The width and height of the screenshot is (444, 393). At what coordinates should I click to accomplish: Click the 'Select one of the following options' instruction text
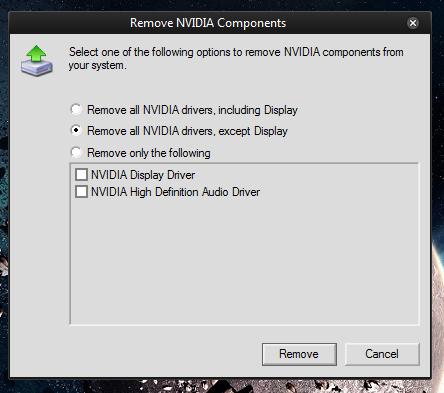point(236,58)
